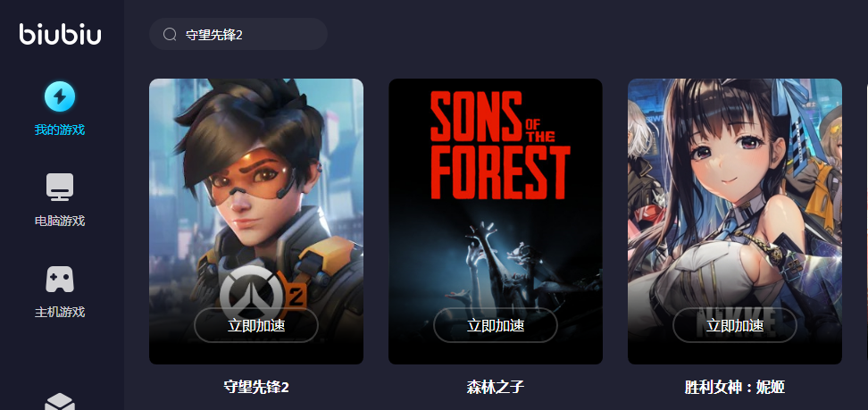
Task: Click 立即加速 on Overwatch 2 card
Action: (256, 325)
